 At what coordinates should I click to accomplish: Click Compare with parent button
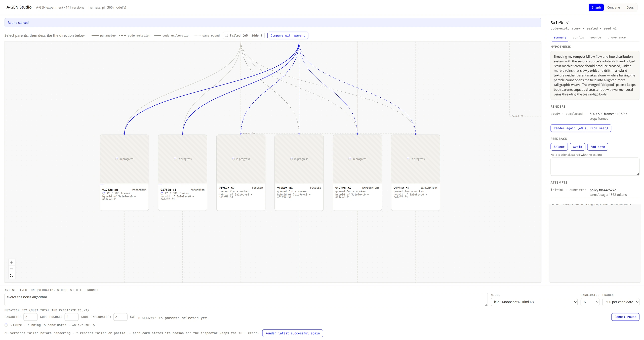(288, 35)
